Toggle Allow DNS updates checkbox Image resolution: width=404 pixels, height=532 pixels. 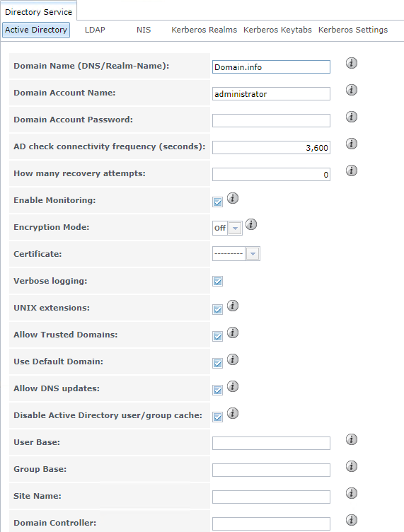(218, 390)
